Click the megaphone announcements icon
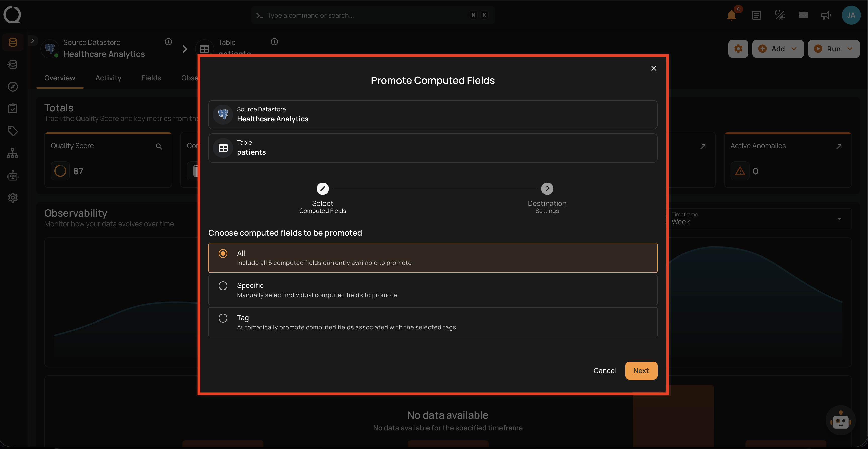This screenshot has height=449, width=868. click(x=826, y=15)
